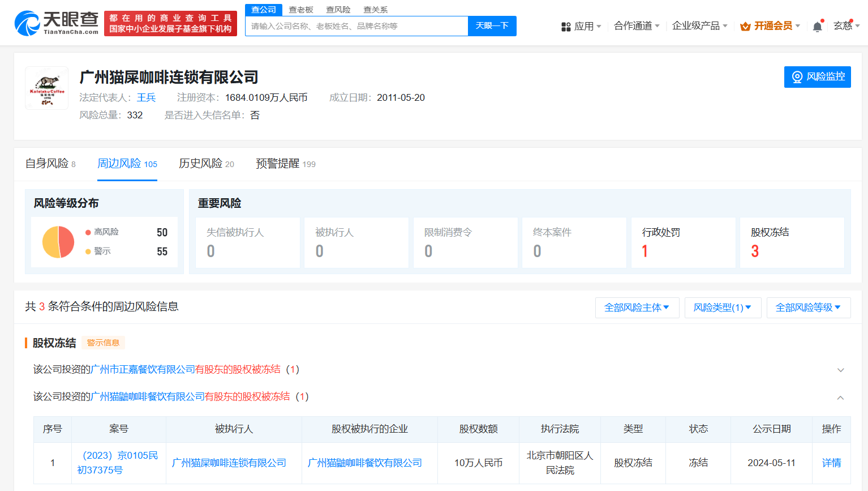The width and height of the screenshot is (868, 491).
Task: Click the 案号 column header
Action: pyautogui.click(x=119, y=429)
